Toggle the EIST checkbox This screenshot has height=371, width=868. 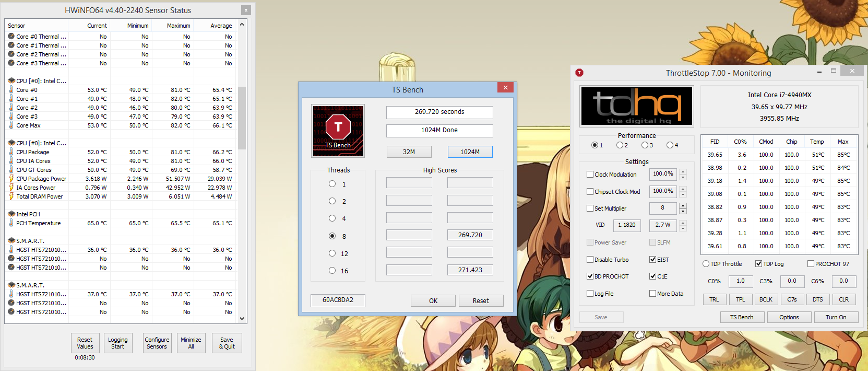tap(652, 260)
